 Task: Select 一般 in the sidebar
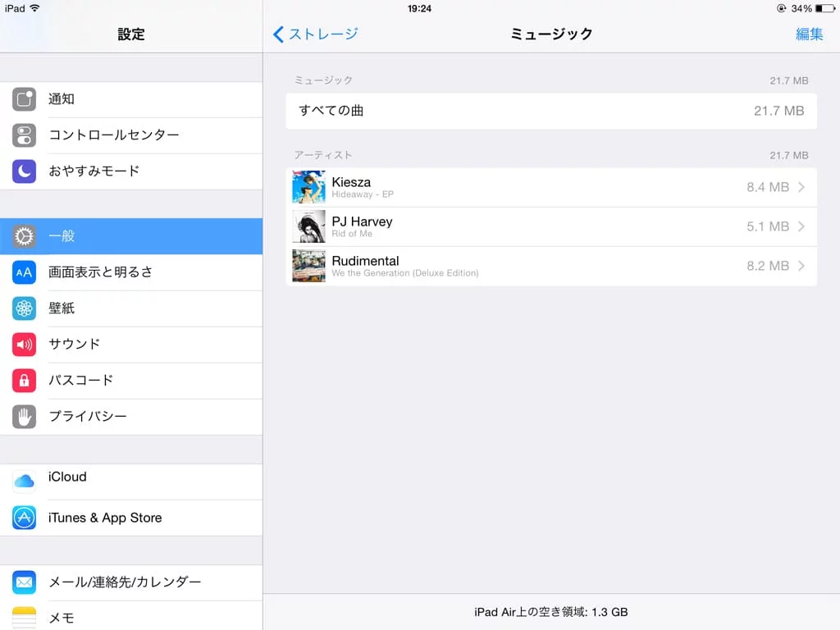click(x=131, y=236)
